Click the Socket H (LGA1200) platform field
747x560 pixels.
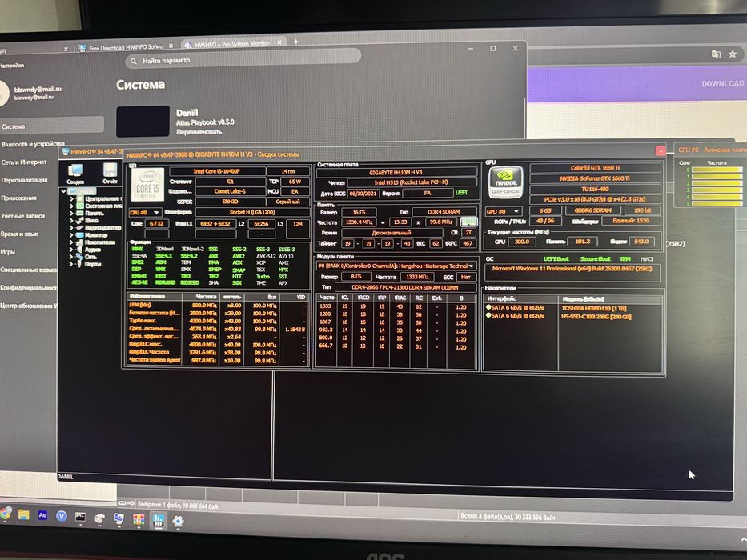tap(252, 212)
